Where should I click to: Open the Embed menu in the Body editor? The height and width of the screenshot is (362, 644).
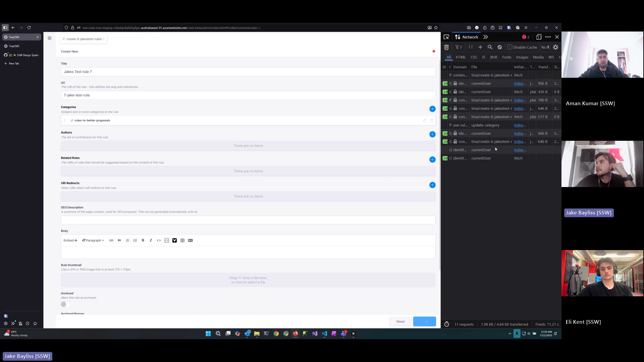pos(70,240)
